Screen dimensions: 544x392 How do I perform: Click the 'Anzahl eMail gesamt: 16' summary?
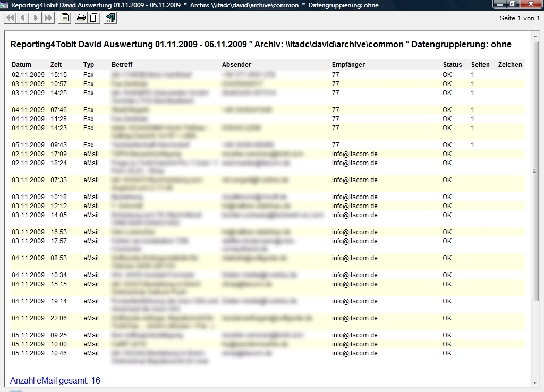point(55,380)
